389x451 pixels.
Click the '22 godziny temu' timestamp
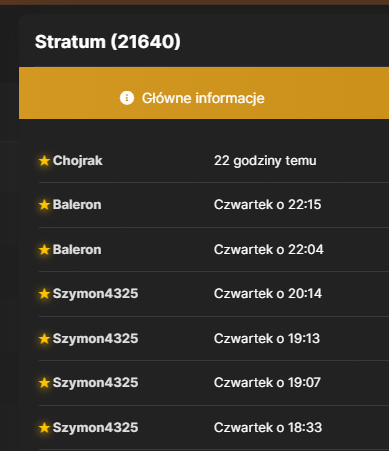265,161
